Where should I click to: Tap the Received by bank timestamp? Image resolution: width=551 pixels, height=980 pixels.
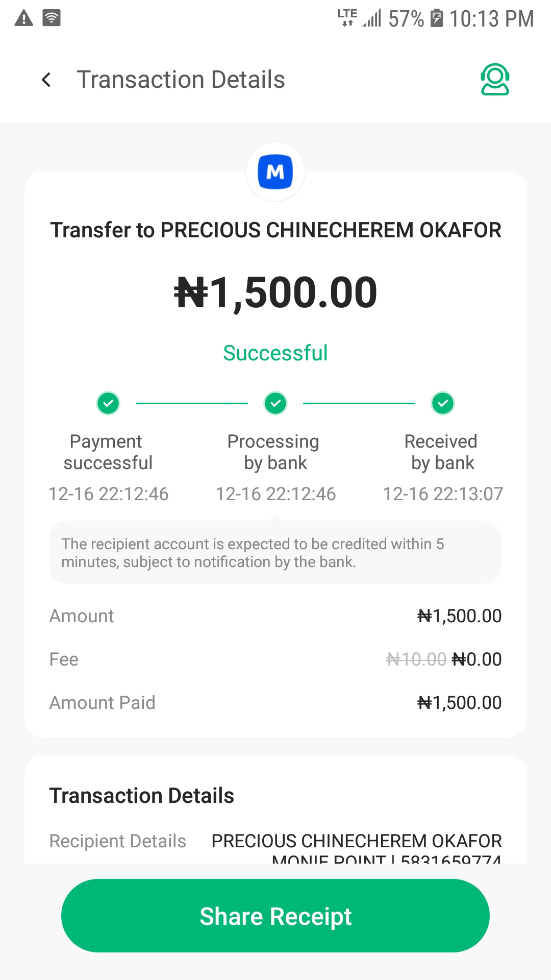(443, 494)
